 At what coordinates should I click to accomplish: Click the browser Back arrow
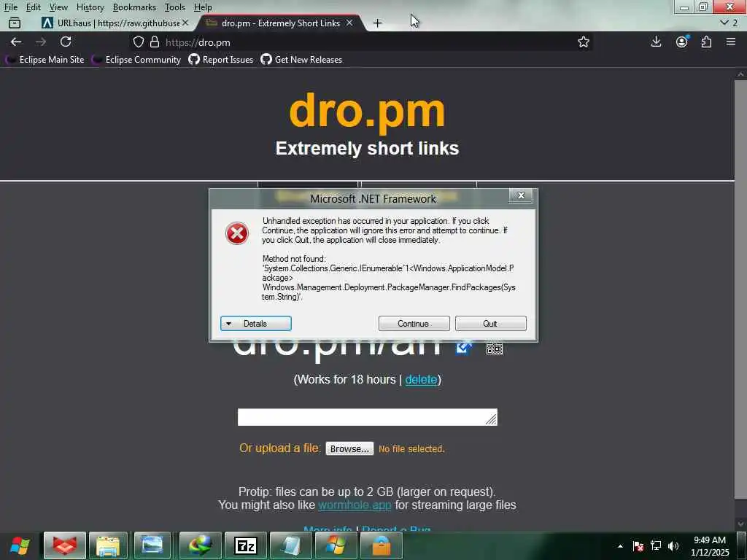[16, 42]
